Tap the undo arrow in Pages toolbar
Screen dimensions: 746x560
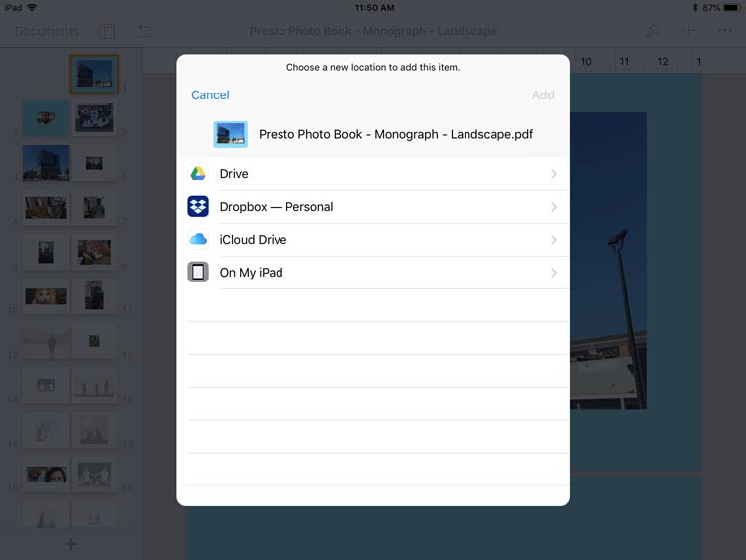[x=145, y=32]
